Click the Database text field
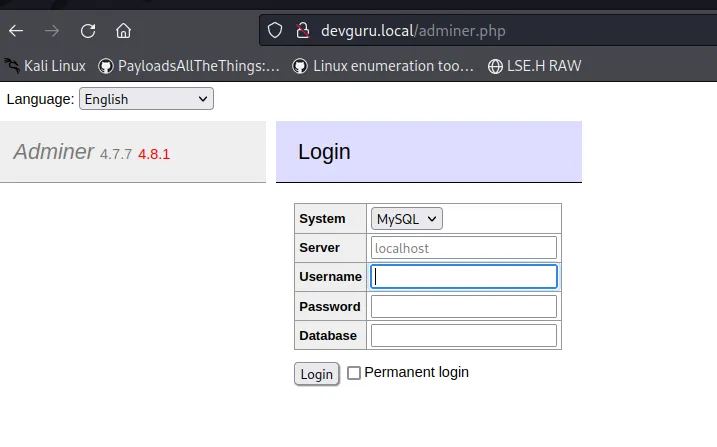717x447 pixels. click(x=463, y=335)
